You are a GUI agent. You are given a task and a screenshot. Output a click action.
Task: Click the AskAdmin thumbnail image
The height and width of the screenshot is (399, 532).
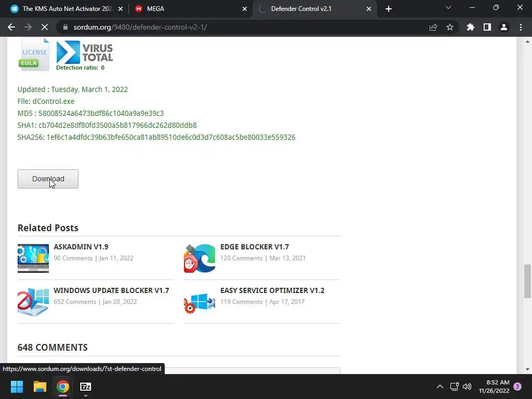(33, 258)
